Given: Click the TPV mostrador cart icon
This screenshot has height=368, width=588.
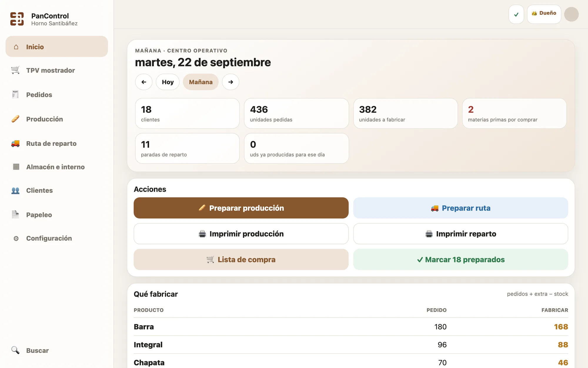Looking at the screenshot, I should pyautogui.click(x=15, y=70).
